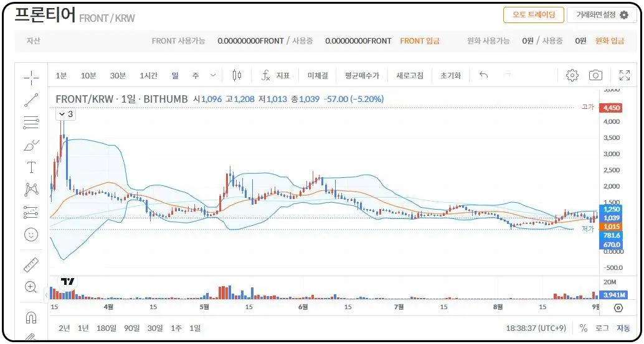This screenshot has height=344, width=644.
Task: Set range to 1주
Action: coord(176,328)
